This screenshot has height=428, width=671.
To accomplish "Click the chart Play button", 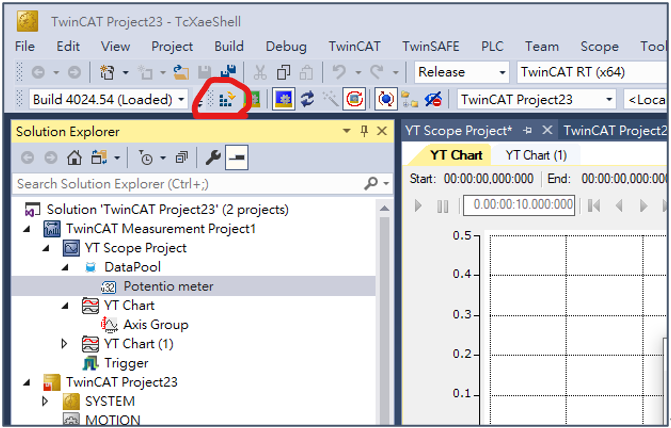I will click(419, 206).
